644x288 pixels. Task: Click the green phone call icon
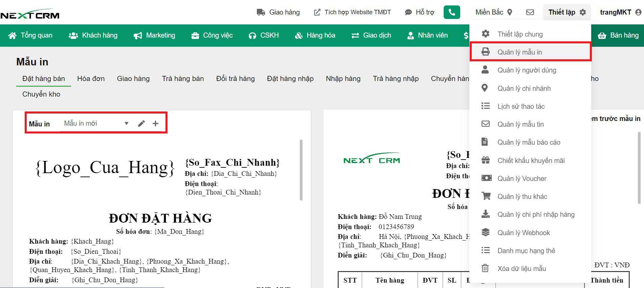[x=452, y=13]
